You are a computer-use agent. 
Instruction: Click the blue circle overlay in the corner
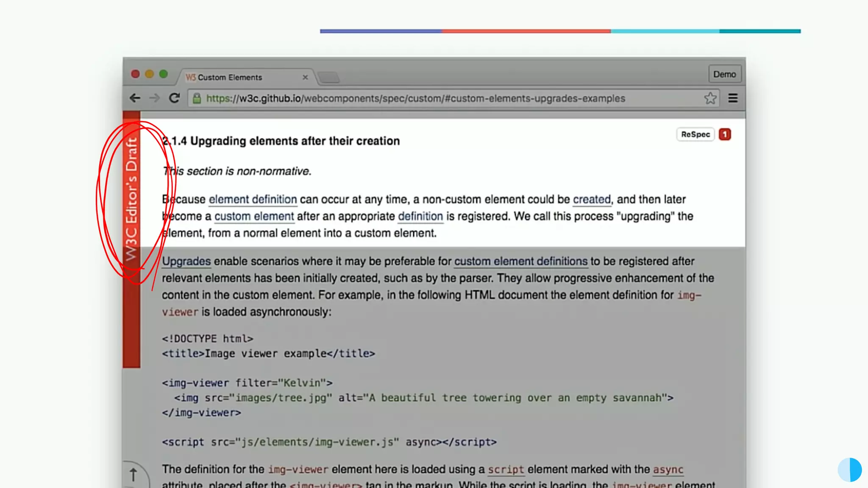click(x=849, y=469)
